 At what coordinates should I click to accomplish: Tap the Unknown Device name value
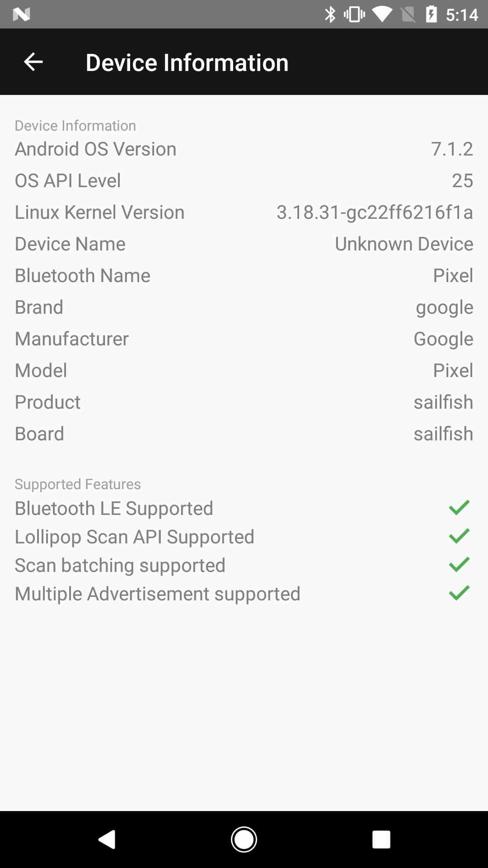[x=404, y=244]
